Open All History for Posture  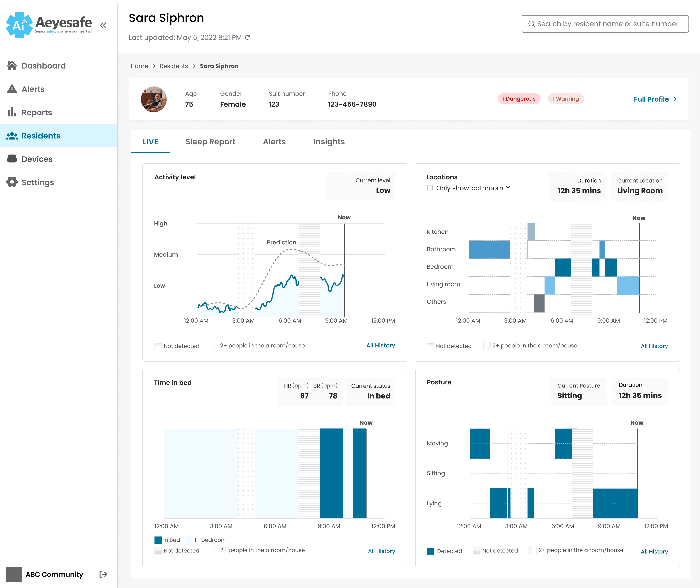tap(654, 551)
